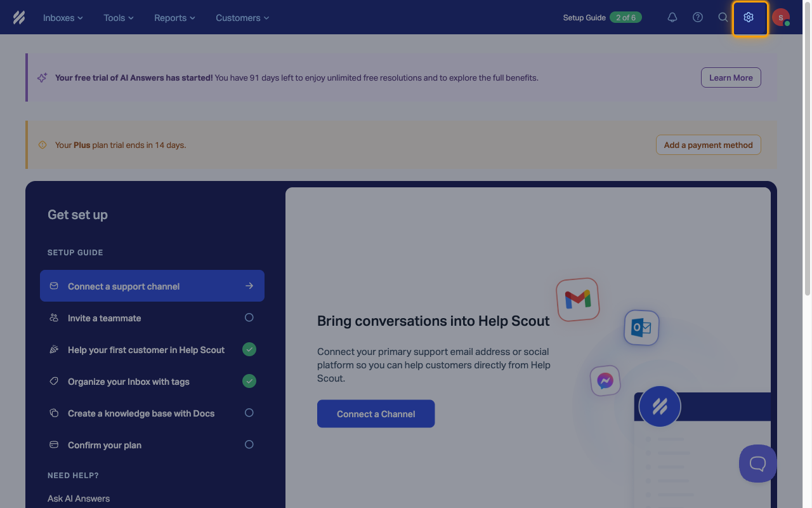
Task: Open the chat beacon bubble
Action: [757, 463]
